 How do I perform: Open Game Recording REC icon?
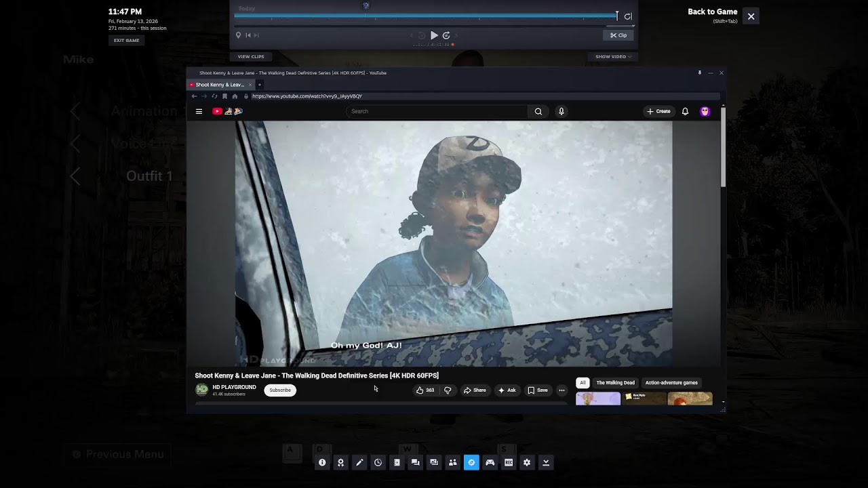click(x=509, y=462)
